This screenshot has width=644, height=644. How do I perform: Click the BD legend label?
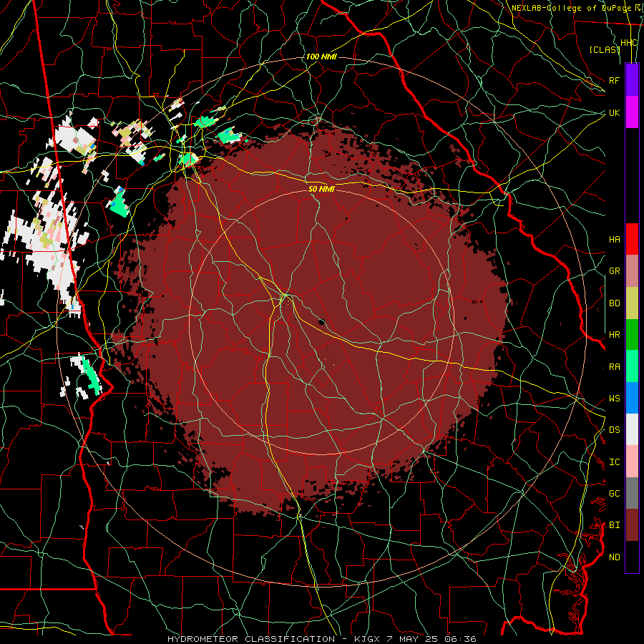615,303
